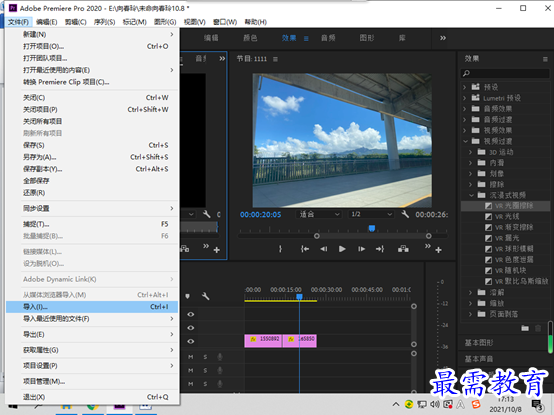Step forward one frame in program monitor
This screenshot has width=554, height=415.
click(361, 249)
